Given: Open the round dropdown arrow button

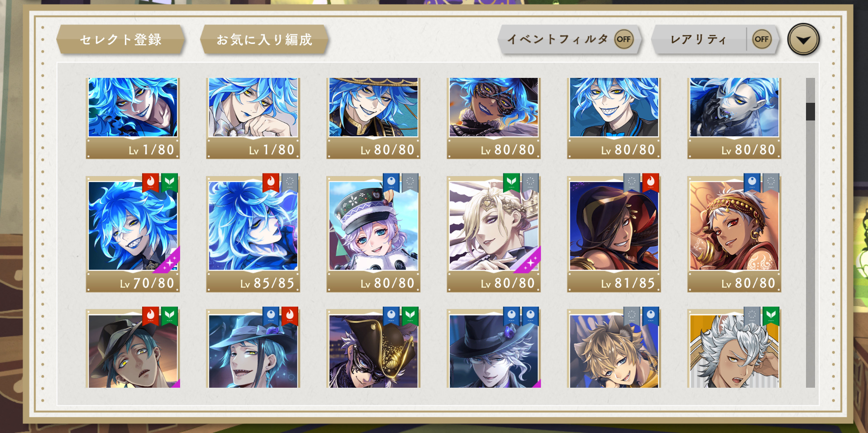Looking at the screenshot, I should 803,40.
